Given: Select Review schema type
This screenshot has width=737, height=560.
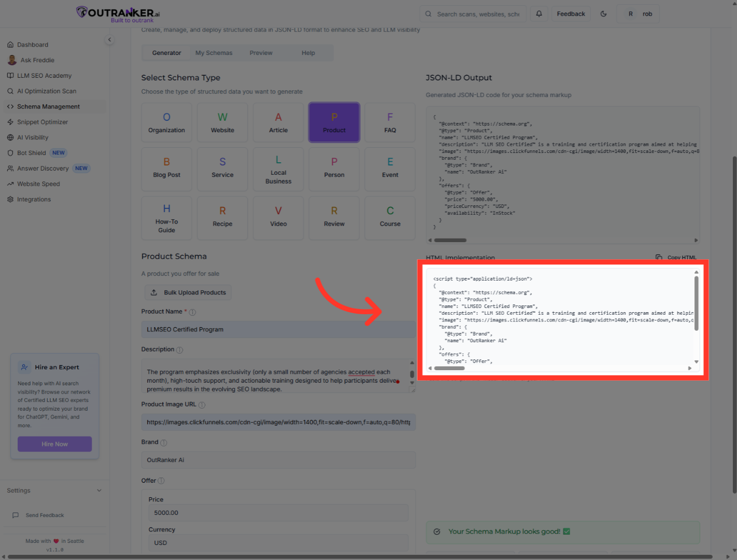Looking at the screenshot, I should point(334,218).
